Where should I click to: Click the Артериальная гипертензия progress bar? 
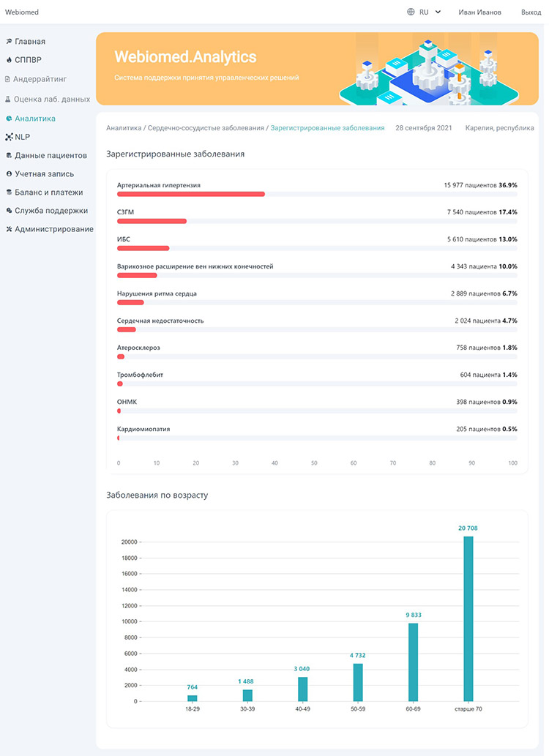tap(317, 194)
